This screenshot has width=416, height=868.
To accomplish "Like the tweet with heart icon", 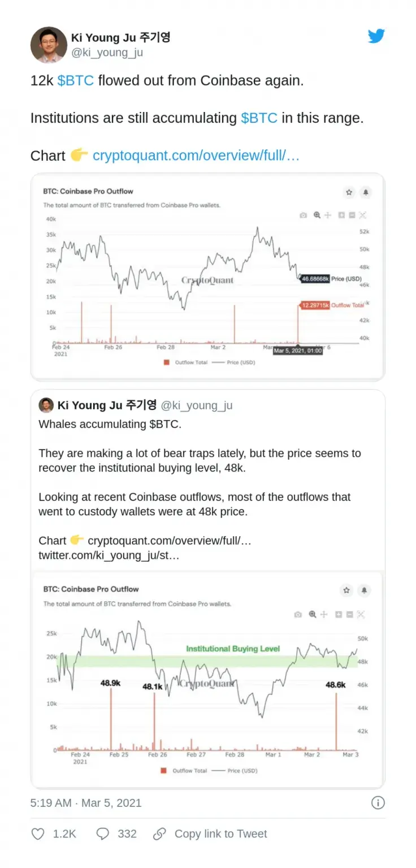I will (x=38, y=834).
